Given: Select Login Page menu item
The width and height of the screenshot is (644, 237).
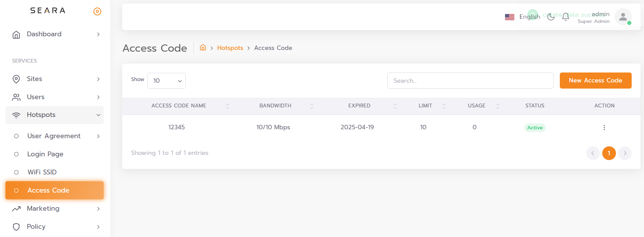Looking at the screenshot, I should coord(45,154).
